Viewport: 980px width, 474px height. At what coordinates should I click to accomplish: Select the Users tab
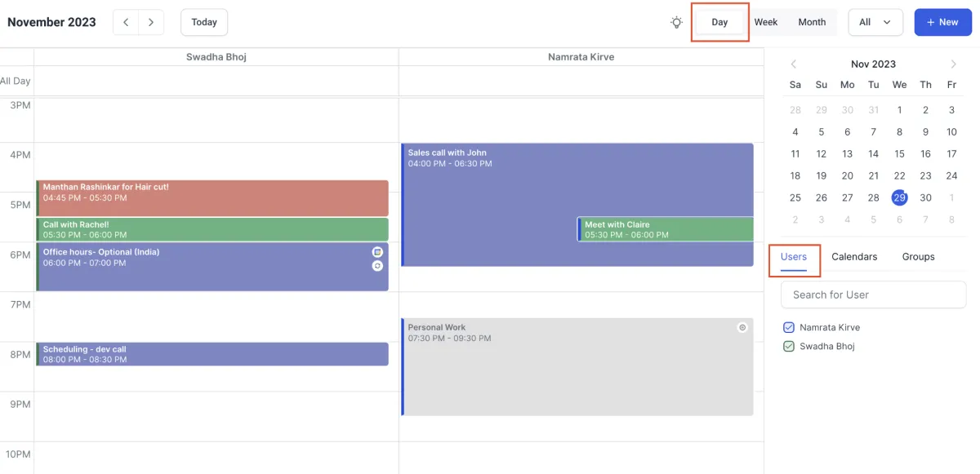(794, 256)
